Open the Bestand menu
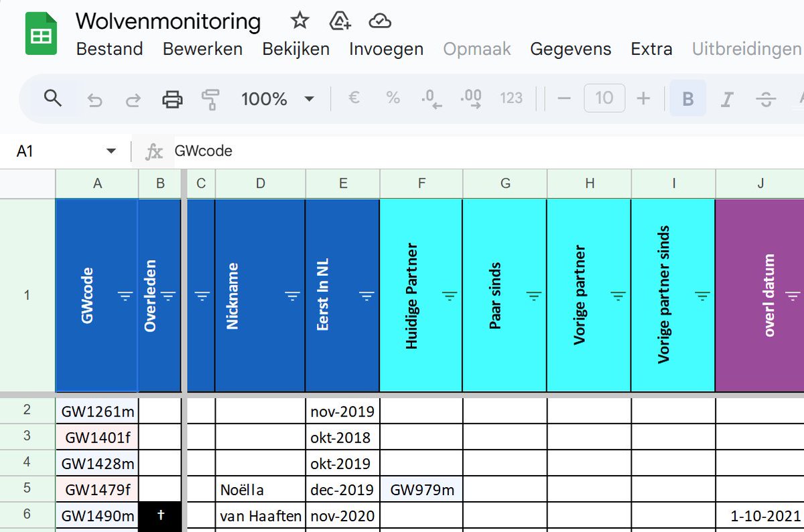The image size is (804, 532). tap(109, 49)
